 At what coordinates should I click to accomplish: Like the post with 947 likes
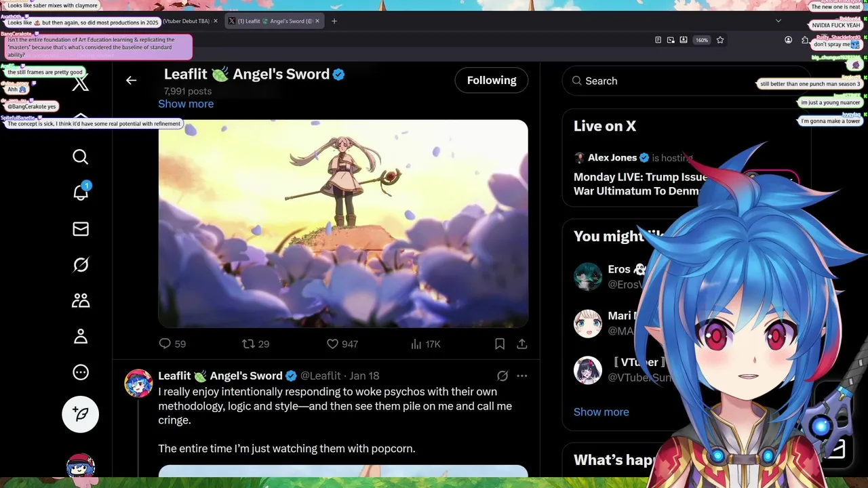[342, 344]
